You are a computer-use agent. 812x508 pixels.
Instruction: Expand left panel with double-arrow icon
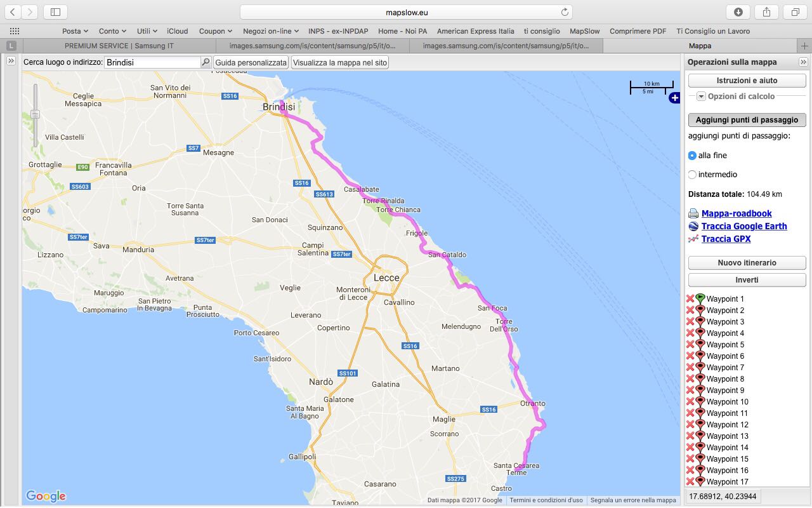(x=11, y=61)
